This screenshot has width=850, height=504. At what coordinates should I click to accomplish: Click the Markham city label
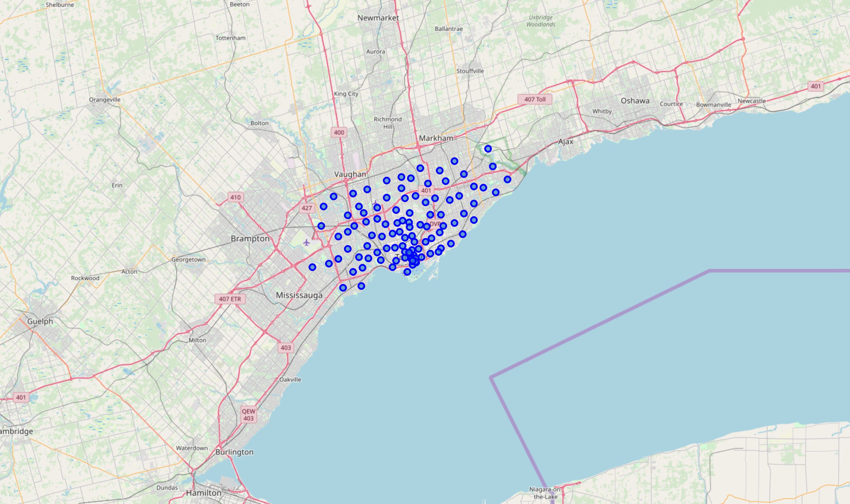point(436,138)
